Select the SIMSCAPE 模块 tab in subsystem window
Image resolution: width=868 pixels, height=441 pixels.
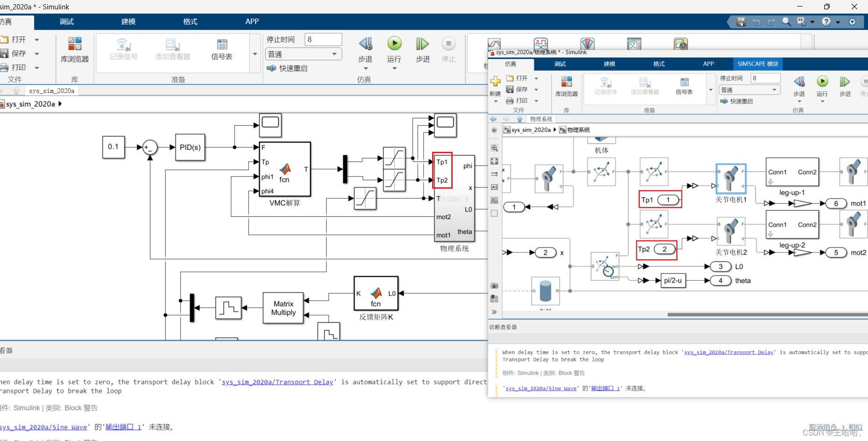click(758, 64)
